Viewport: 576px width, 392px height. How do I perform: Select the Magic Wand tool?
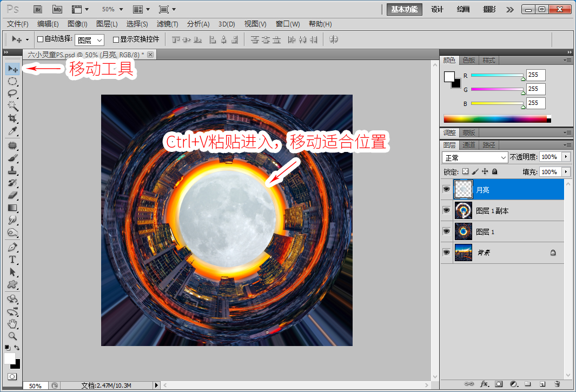(12, 106)
